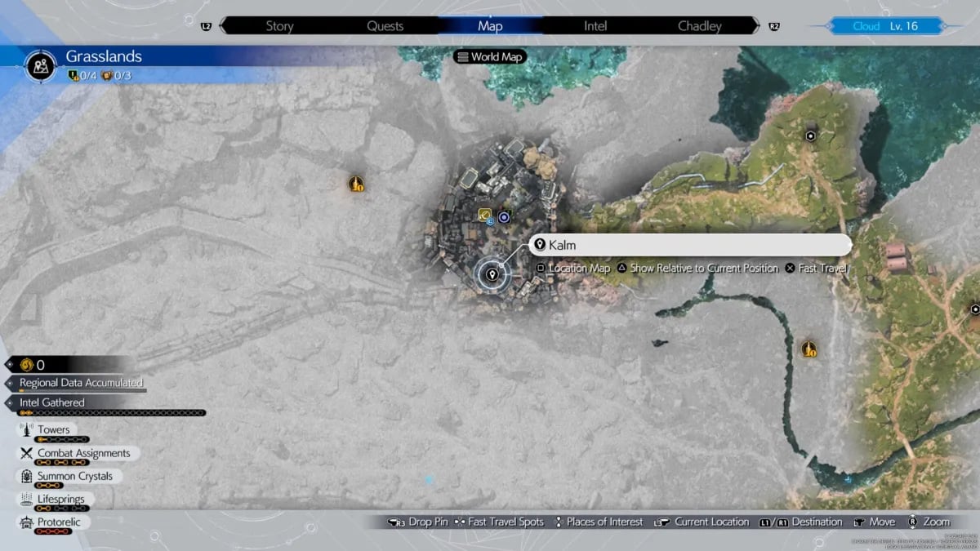Click Regional Data Accumulated progress bar
The image size is (980, 551).
click(x=82, y=391)
